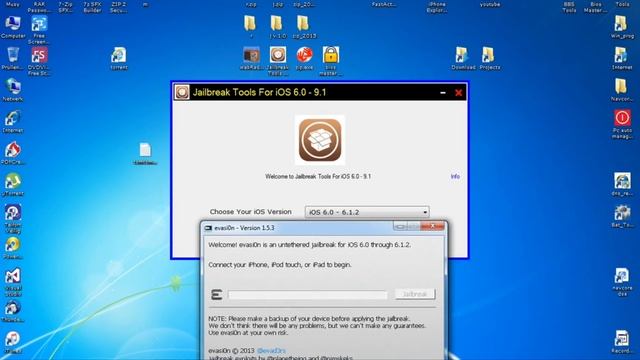Open the torrent desktop shortcut

pyautogui.click(x=119, y=58)
